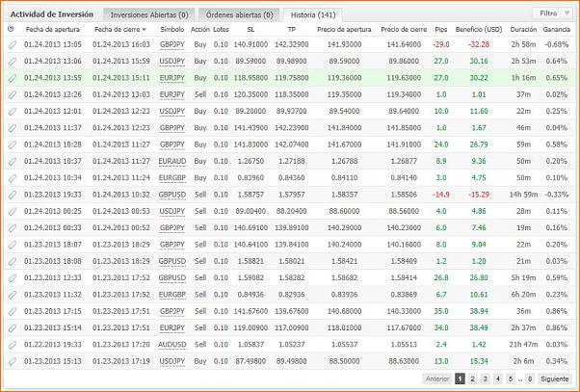Screen dimensions: 580x392
Task: Select the 38.94 profit value
Action: point(479,311)
